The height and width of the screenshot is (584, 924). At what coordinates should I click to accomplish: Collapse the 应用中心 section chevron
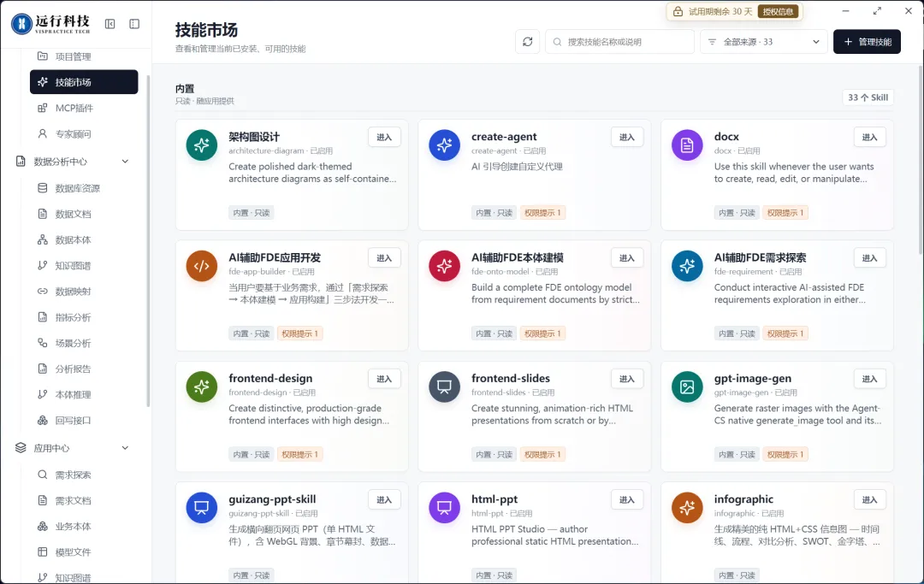125,448
